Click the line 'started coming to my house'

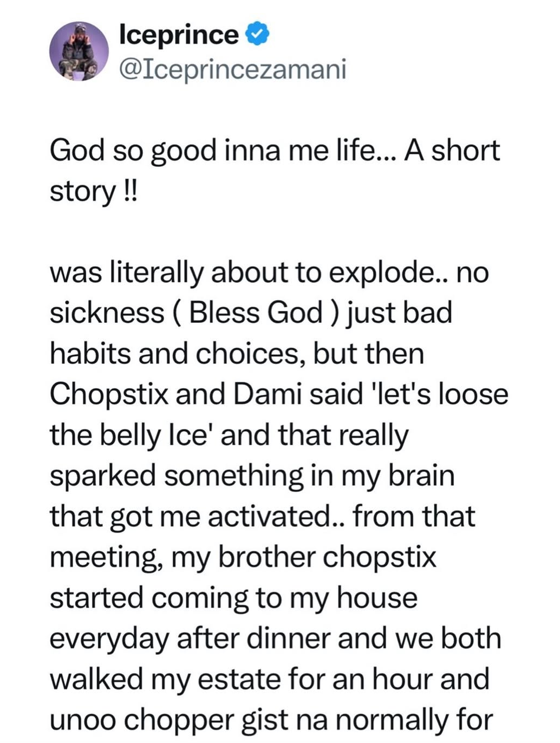point(233,598)
